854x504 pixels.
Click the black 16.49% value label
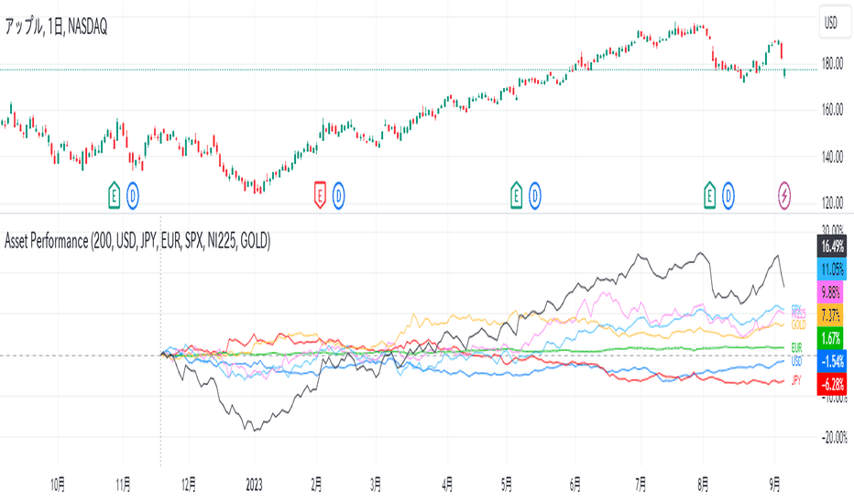click(832, 246)
